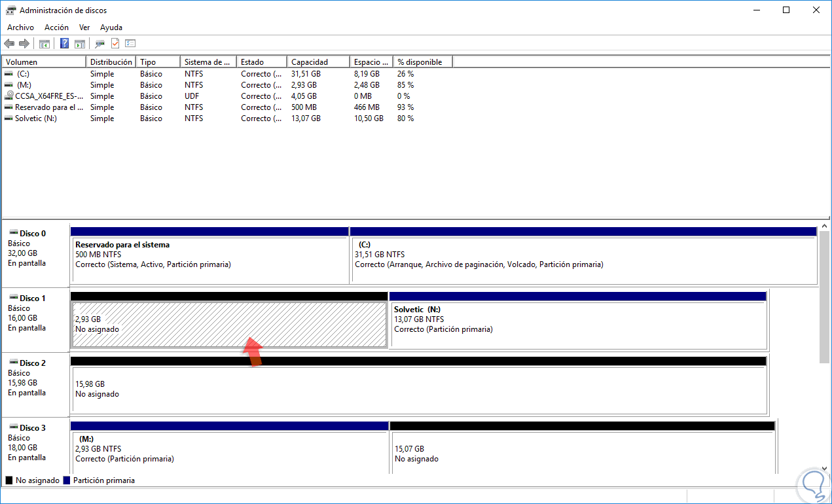Click the disk icon of Disco 1

(12, 298)
